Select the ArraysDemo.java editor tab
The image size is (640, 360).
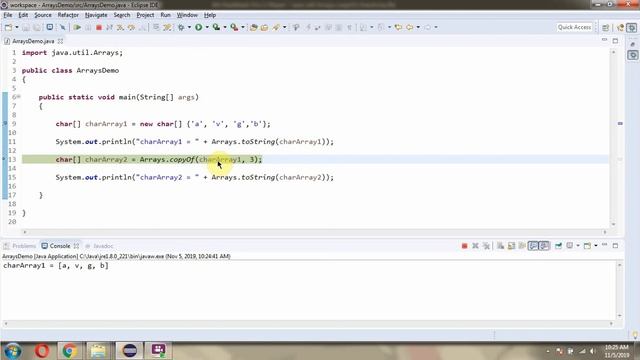coord(33,41)
